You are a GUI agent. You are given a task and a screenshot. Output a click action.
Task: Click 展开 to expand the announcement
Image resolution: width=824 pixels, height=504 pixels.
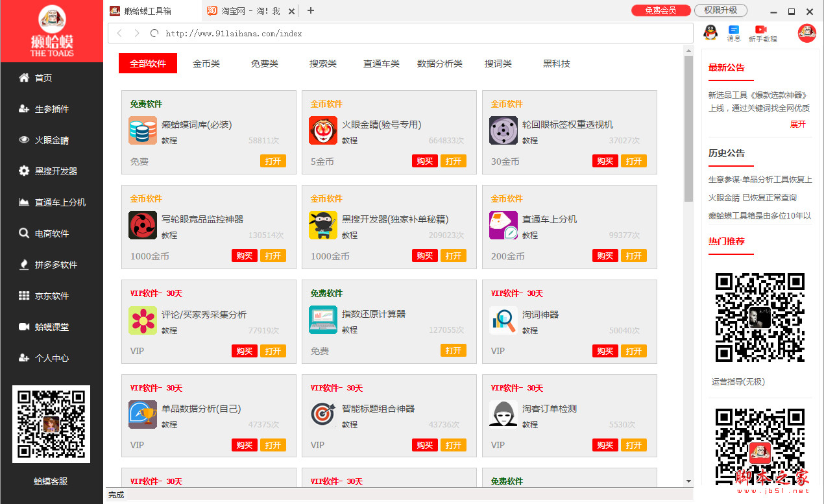(x=798, y=124)
